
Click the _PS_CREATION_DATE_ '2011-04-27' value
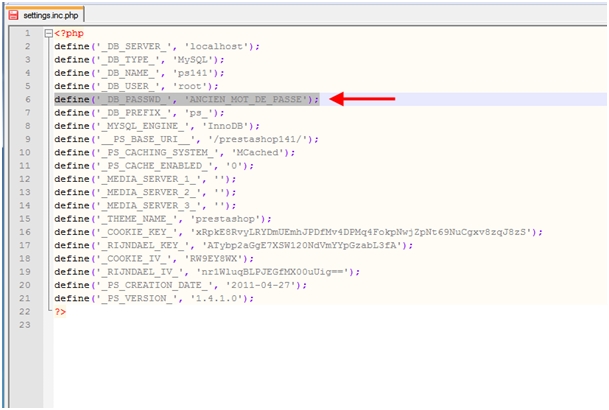tap(260, 285)
